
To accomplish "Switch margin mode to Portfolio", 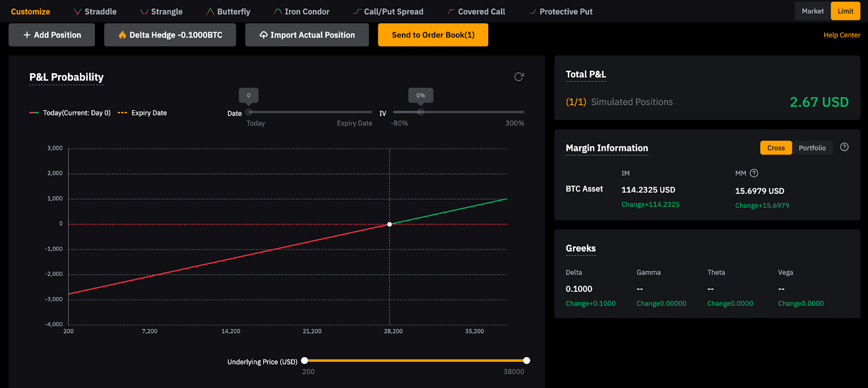I will (x=812, y=148).
